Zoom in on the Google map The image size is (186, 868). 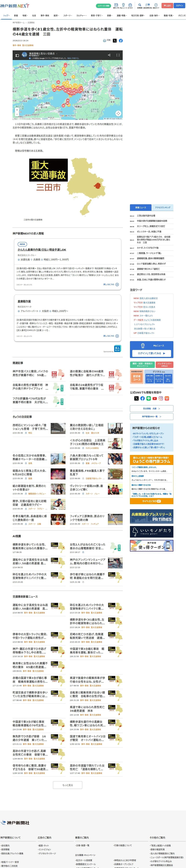click(17, 110)
